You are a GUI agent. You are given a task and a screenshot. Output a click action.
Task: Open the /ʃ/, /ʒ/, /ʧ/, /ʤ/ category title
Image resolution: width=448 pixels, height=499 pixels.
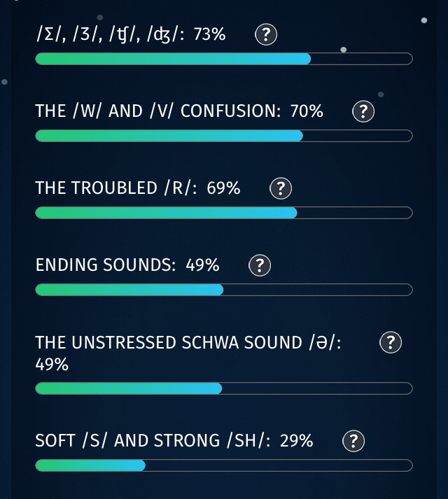[109, 34]
